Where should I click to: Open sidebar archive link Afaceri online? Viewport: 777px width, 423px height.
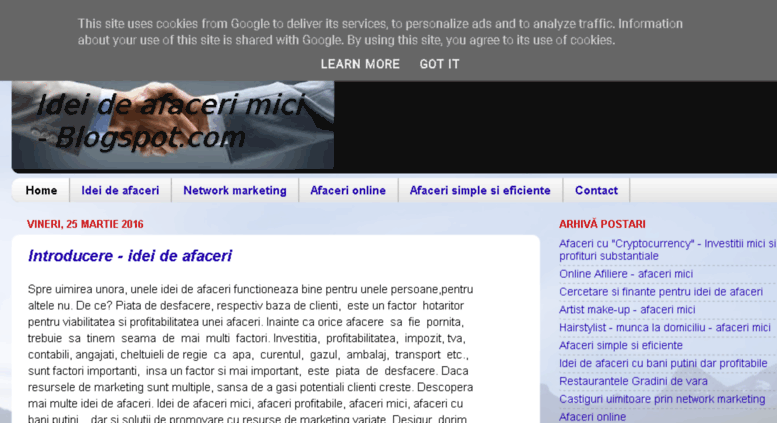592,417
